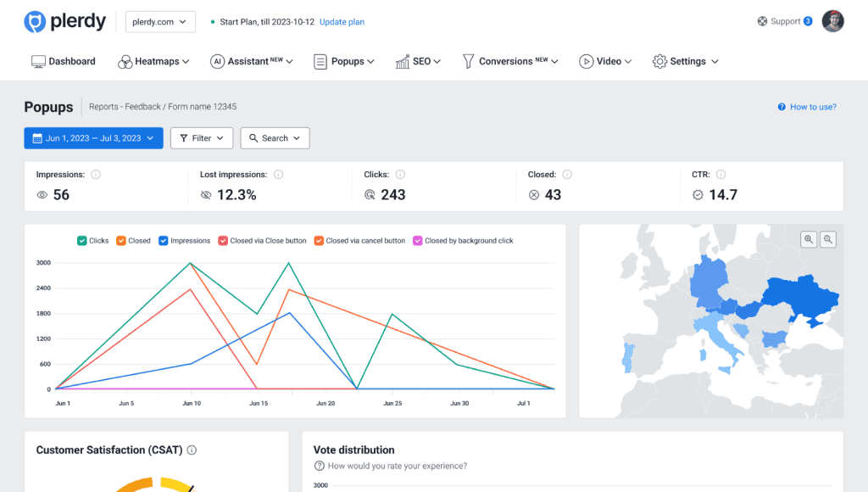This screenshot has height=492, width=868.
Task: Expand the Filter dropdown
Action: click(x=202, y=137)
